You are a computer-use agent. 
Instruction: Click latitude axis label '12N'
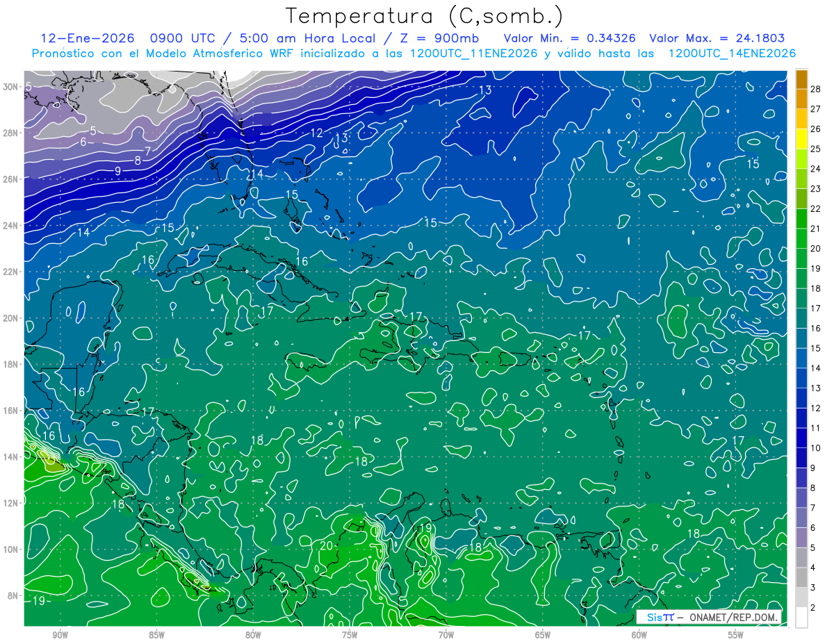[x=11, y=503]
